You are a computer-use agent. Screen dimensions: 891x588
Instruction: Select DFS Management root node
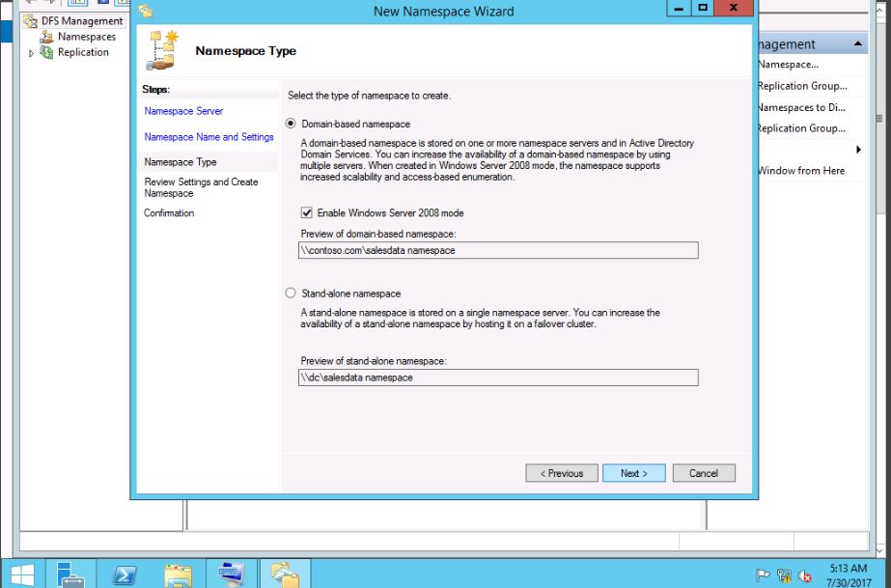click(82, 21)
